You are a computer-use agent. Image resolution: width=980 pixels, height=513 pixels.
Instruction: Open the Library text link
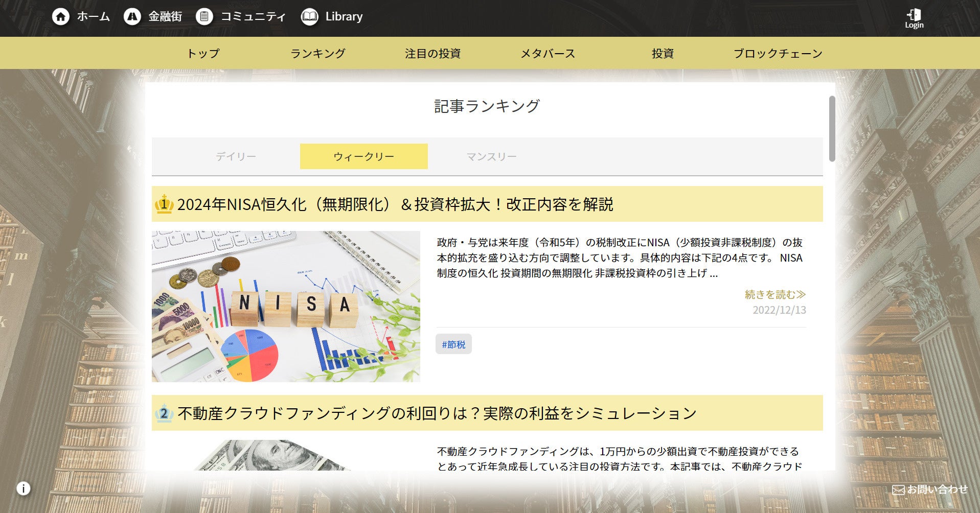point(344,17)
